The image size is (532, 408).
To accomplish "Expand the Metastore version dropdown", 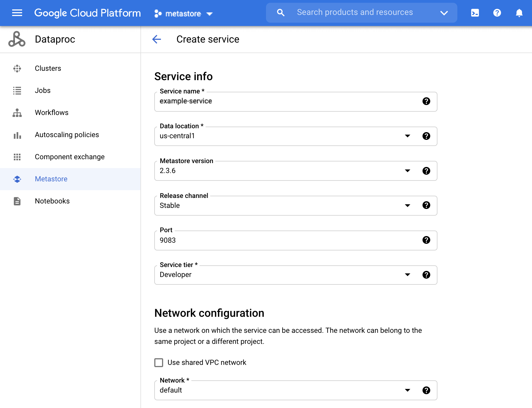I will 407,171.
